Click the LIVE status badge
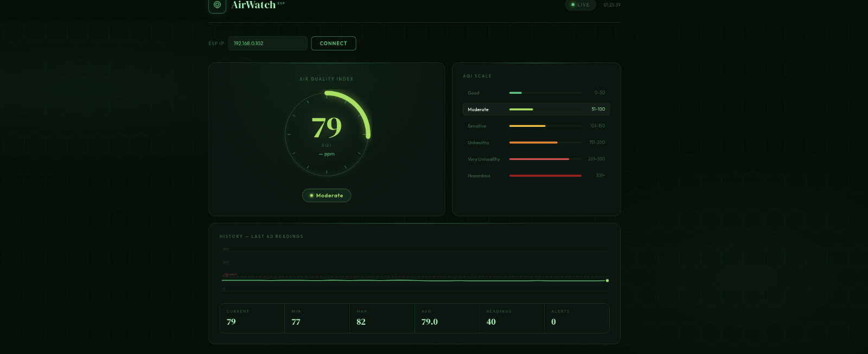The image size is (868, 354). point(580,5)
